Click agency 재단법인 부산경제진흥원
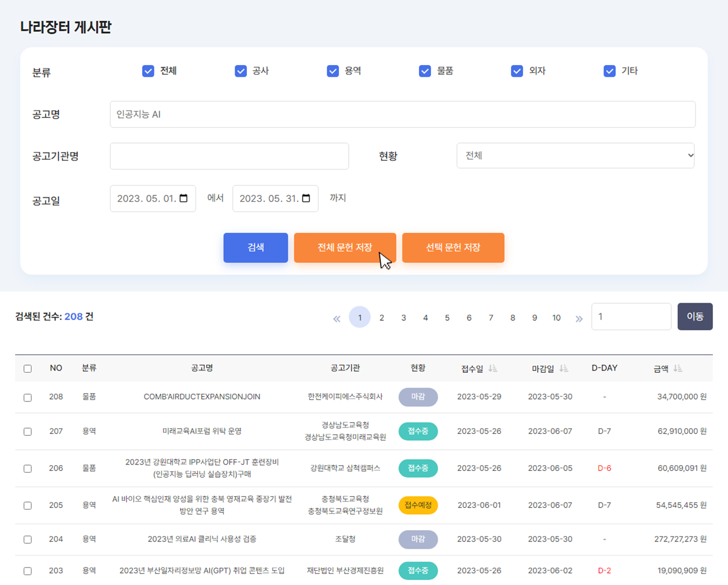 [x=345, y=571]
